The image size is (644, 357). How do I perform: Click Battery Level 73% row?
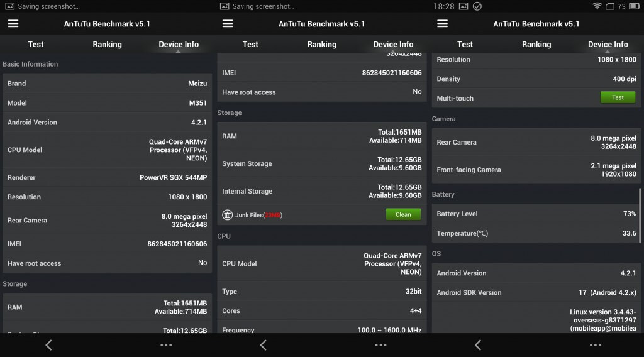536,214
